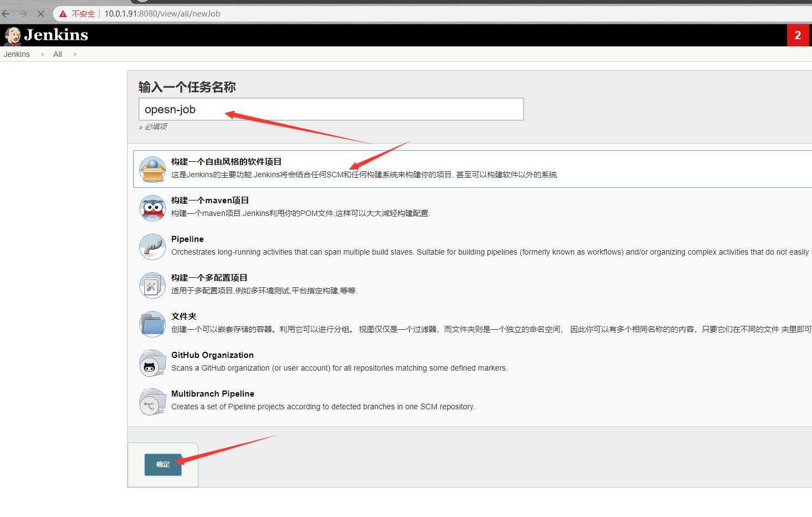Click the 输入一个任务名称 heading

pyautogui.click(x=187, y=87)
